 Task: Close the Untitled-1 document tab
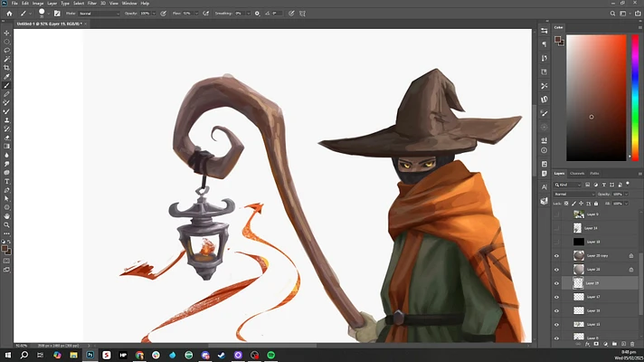85,24
